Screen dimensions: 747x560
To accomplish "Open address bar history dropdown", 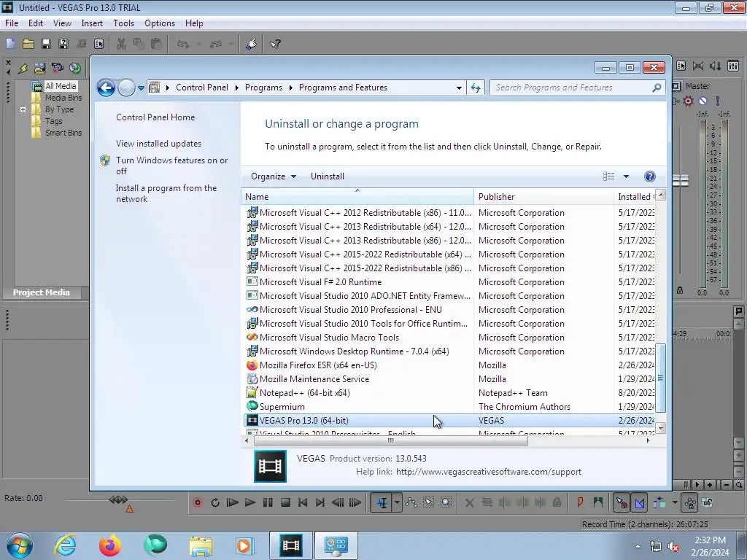I will (x=459, y=87).
